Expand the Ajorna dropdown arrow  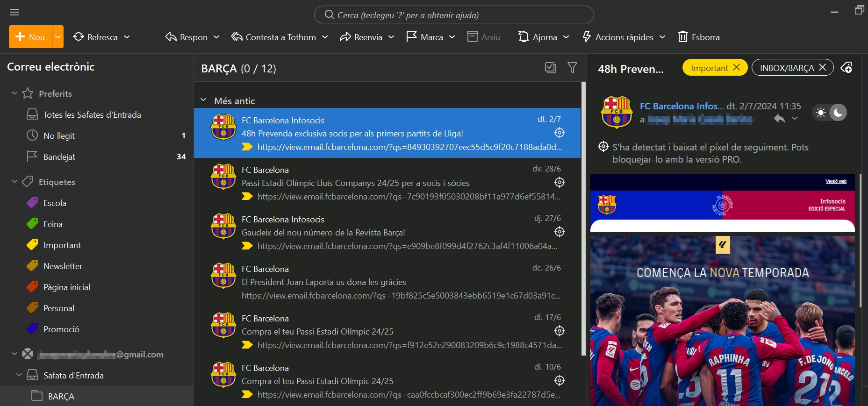coord(566,37)
